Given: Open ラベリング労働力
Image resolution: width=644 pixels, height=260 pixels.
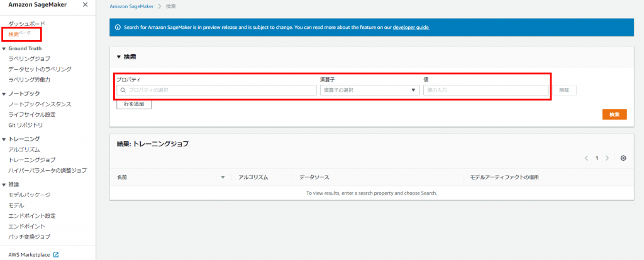Looking at the screenshot, I should [x=30, y=80].
